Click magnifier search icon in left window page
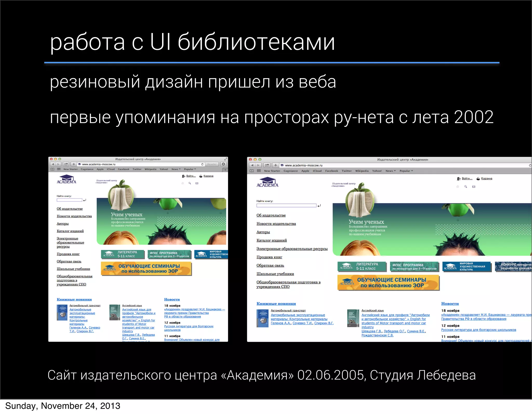 [190, 183]
